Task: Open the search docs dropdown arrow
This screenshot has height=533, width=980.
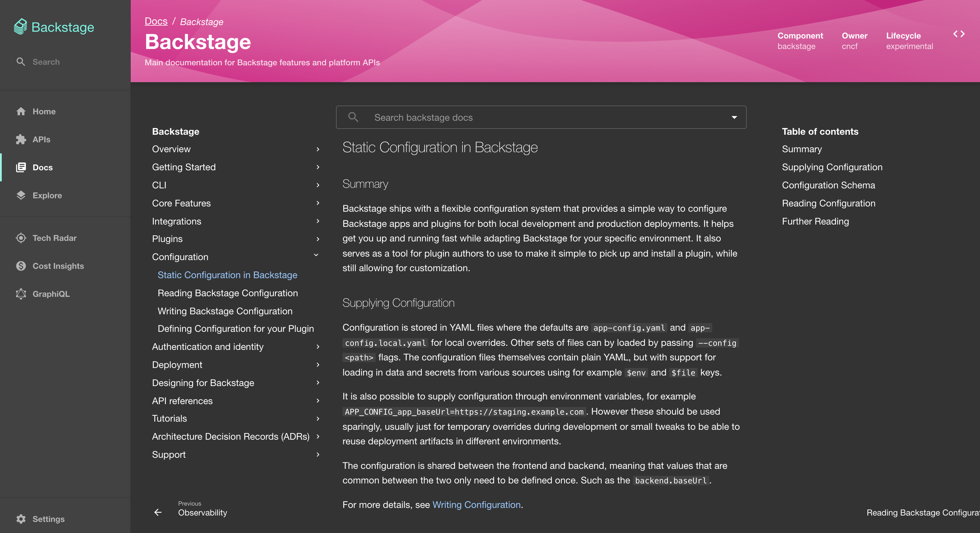Action: click(734, 117)
